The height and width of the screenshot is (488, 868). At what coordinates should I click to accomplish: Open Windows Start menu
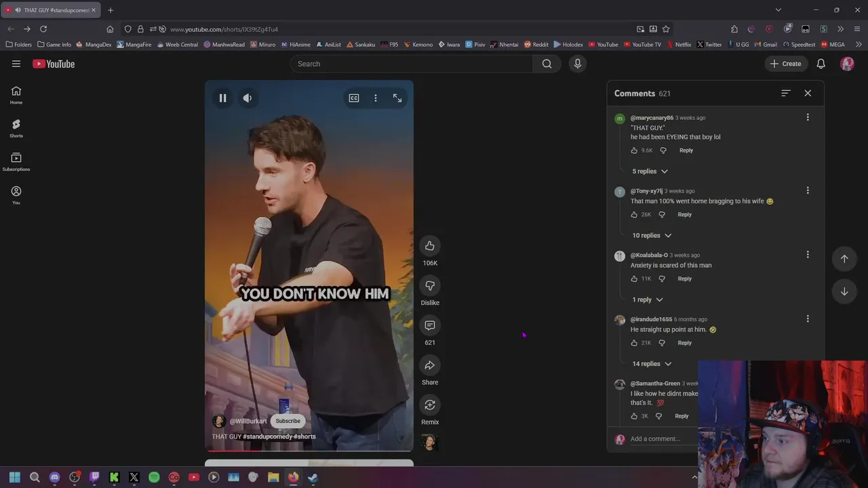pyautogui.click(x=15, y=477)
